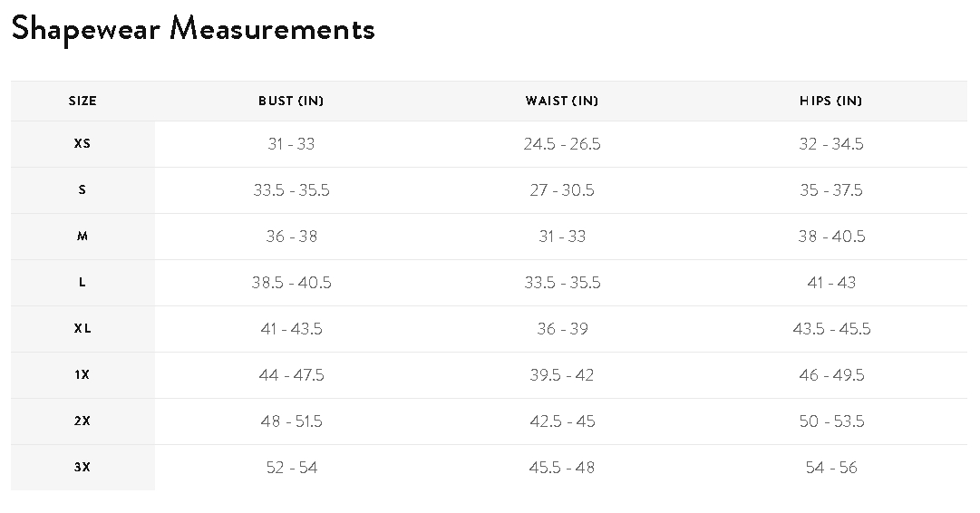980x513 pixels.
Task: Select the BUST (IN) column header
Action: (x=291, y=102)
